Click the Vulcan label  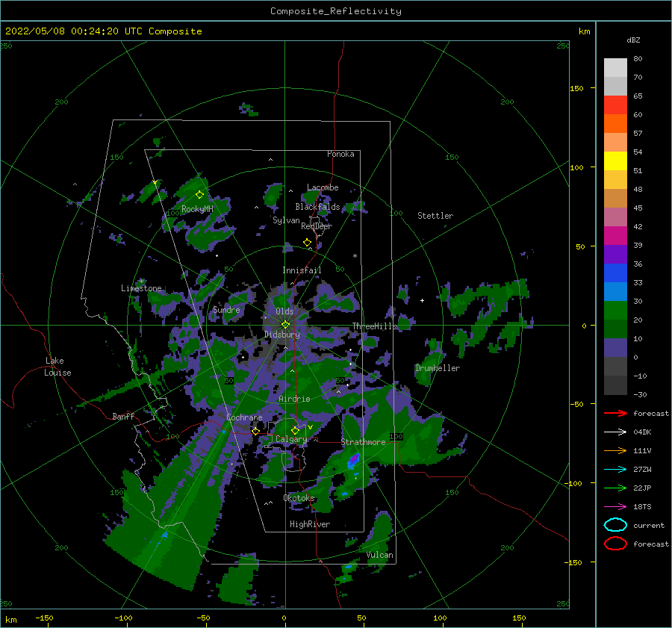click(380, 555)
